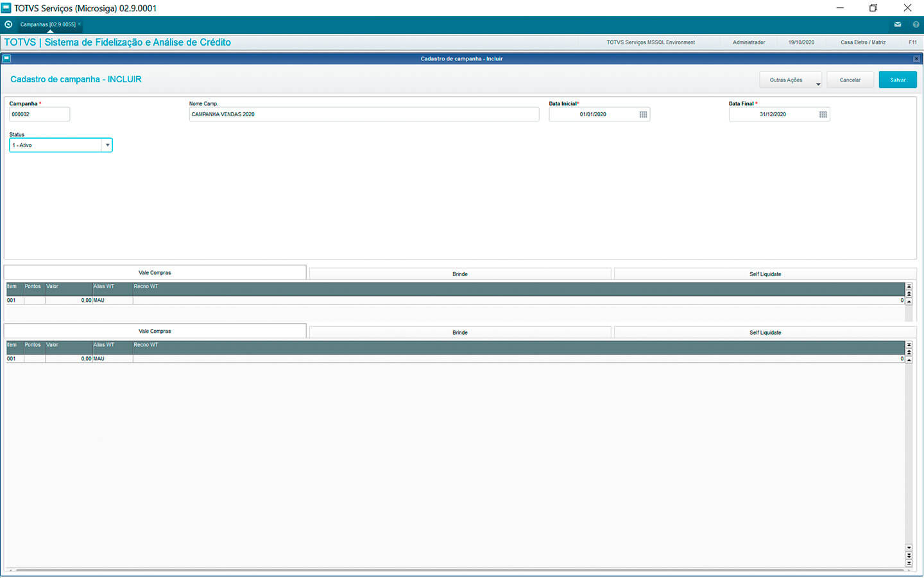
Task: Sort by Pontos column header in upper grid
Action: (33, 286)
